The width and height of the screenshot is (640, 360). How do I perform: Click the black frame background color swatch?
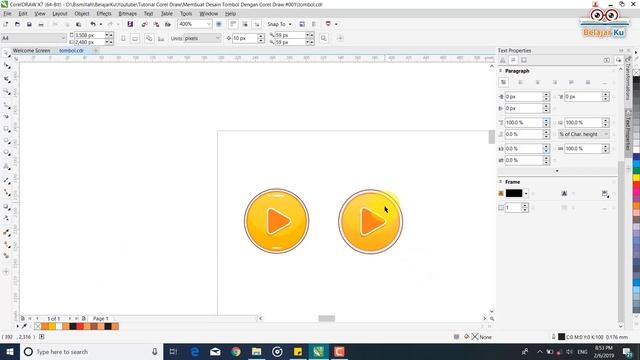pos(514,193)
